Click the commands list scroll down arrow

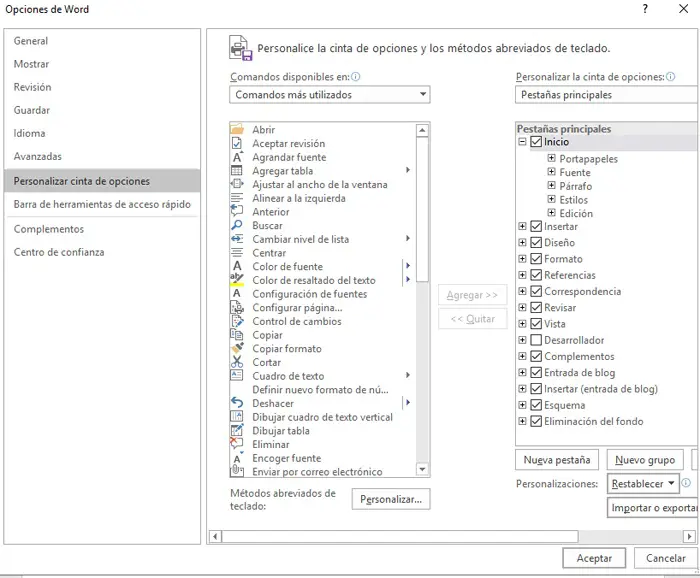tap(422, 470)
